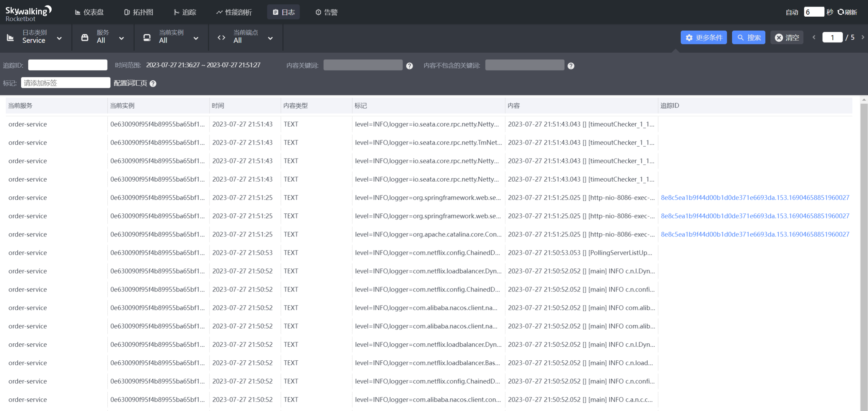The height and width of the screenshot is (411, 868).
Task: Click the refresh 刷新 icon
Action: click(x=841, y=12)
